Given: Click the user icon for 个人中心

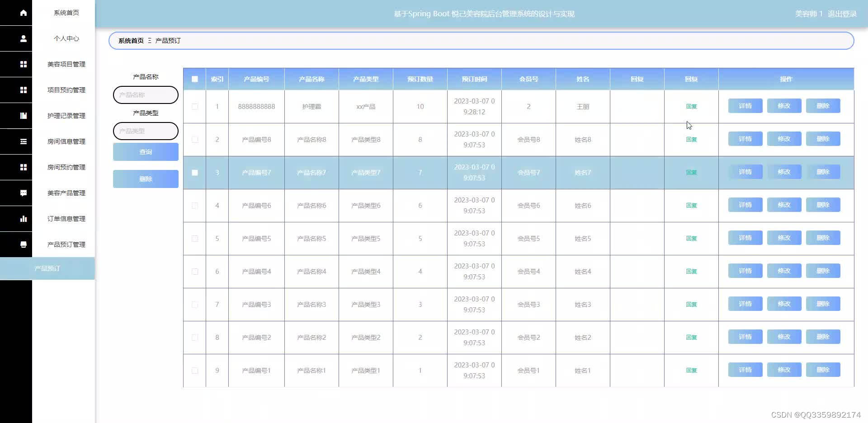Looking at the screenshot, I should (24, 38).
